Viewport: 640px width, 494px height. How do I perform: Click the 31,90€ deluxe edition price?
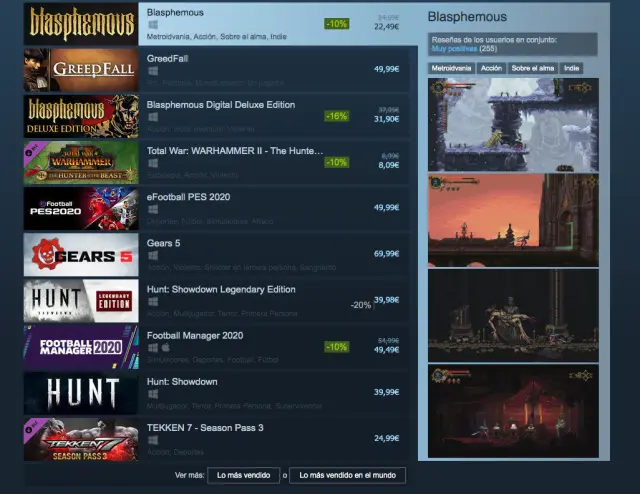[x=387, y=119]
